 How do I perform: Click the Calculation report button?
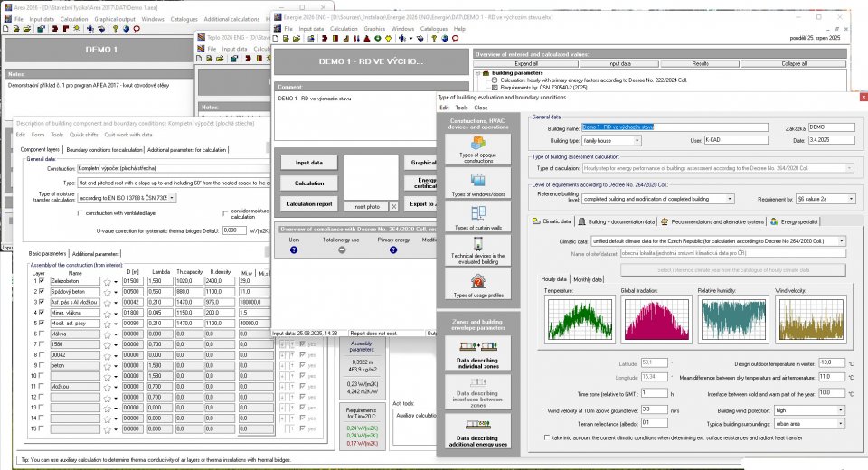309,203
